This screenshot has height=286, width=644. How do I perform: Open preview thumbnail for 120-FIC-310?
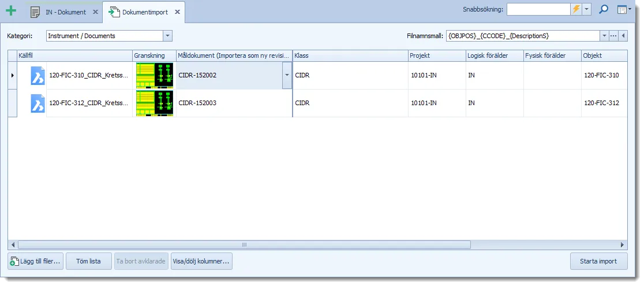pos(155,75)
